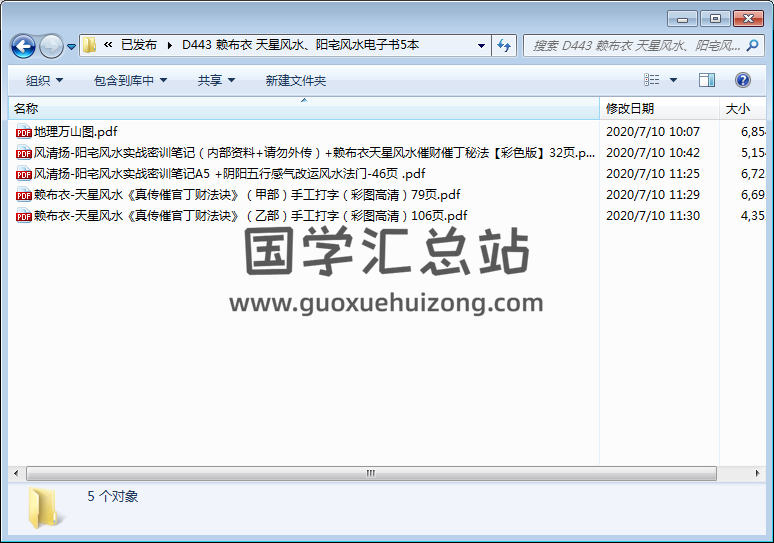This screenshot has width=774, height=543.
Task: Select the D443 赖布衣 folder path segment
Action: click(300, 45)
